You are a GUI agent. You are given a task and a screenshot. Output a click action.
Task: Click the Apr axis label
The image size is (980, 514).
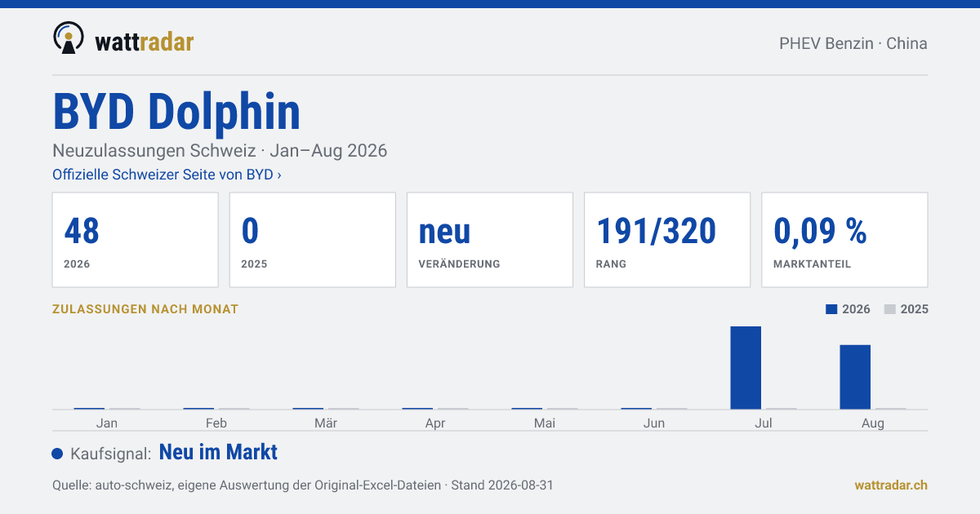(435, 423)
